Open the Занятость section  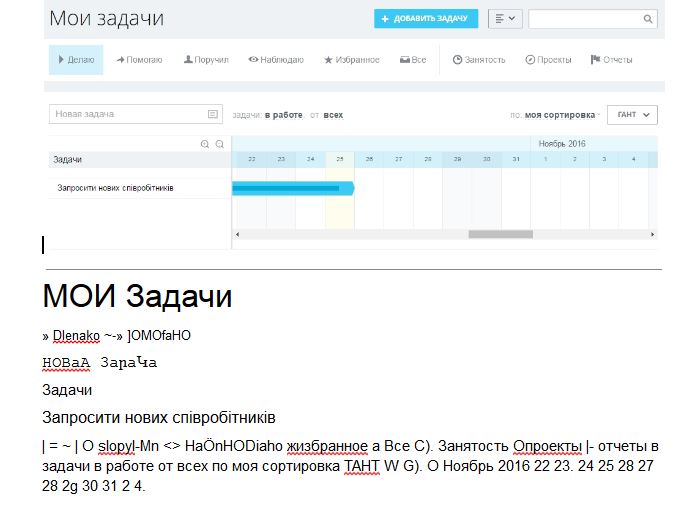click(x=479, y=60)
